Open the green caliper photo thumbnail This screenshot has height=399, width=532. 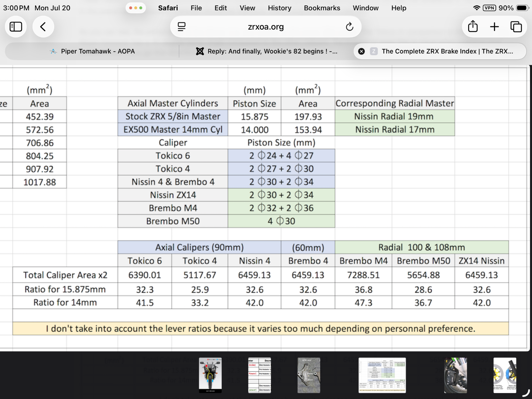pos(456,375)
